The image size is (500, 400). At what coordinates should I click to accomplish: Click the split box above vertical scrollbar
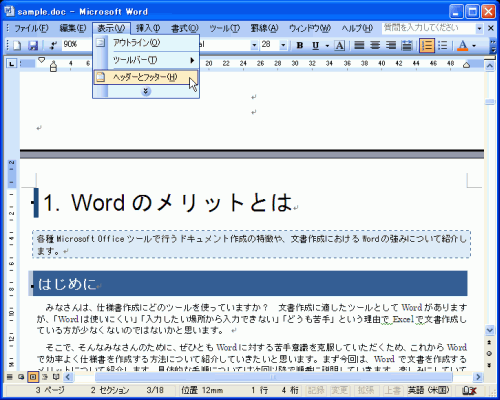tap(490, 58)
